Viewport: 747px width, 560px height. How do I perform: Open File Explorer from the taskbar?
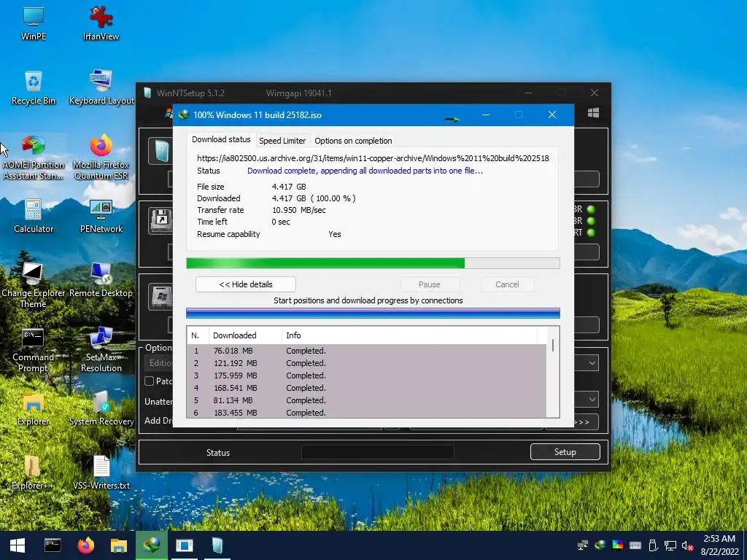click(x=119, y=545)
